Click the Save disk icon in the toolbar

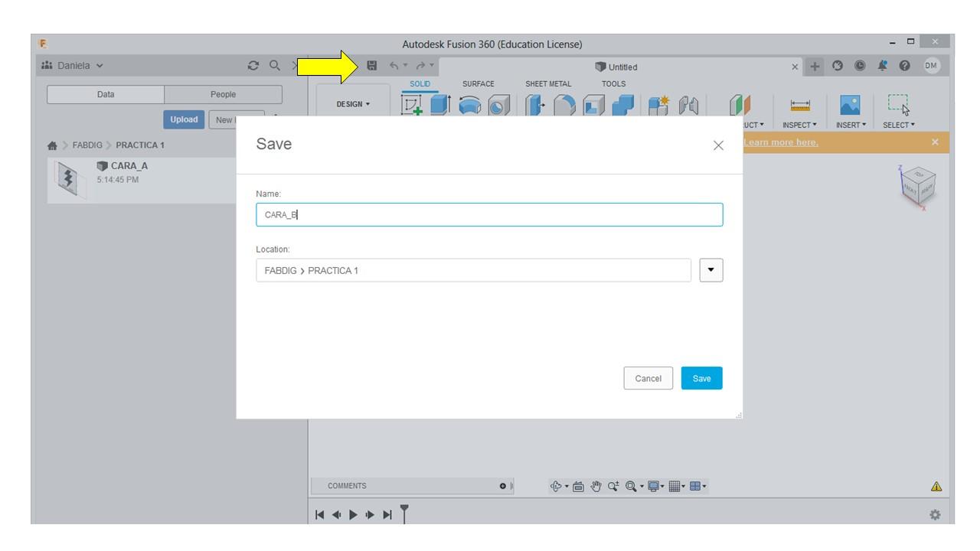tap(372, 67)
